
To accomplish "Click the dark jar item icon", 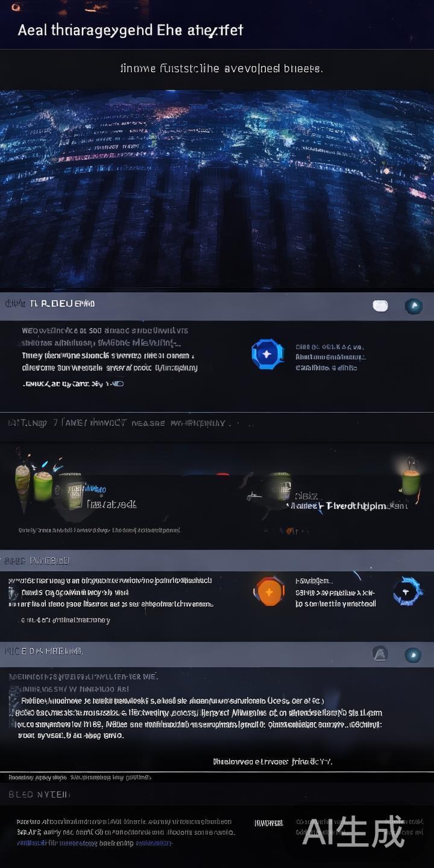I will [69, 489].
